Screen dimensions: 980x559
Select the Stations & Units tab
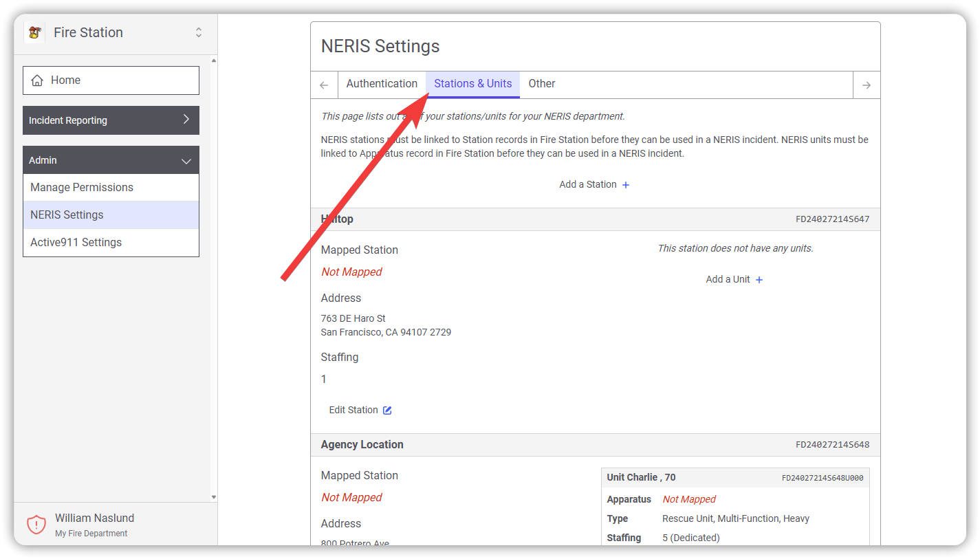pos(472,84)
